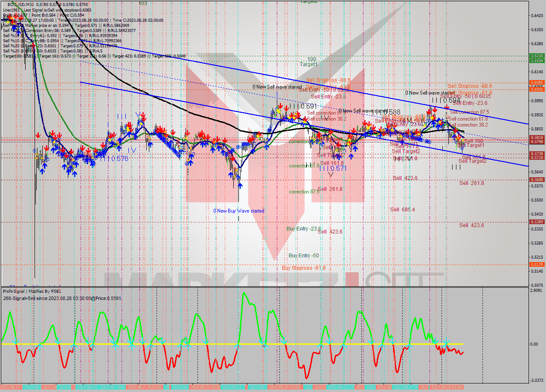Click the 'Sell 685.4' label
The height and width of the screenshot is (392, 546).
[402, 210]
